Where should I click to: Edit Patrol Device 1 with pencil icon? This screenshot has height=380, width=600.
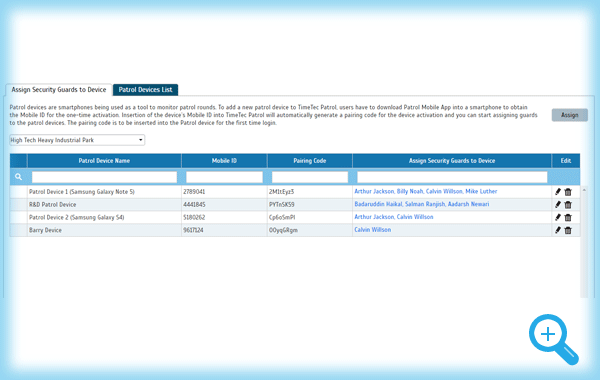(x=558, y=192)
